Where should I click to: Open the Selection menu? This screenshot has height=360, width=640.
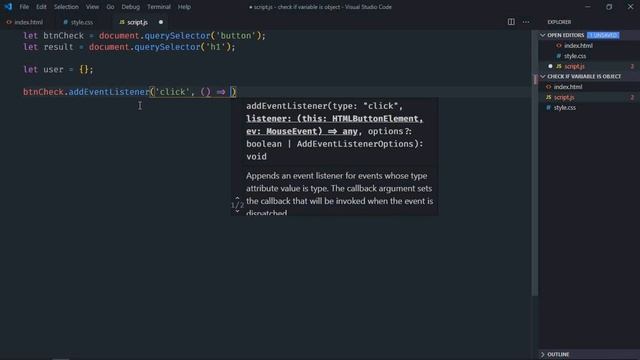(x=66, y=7)
